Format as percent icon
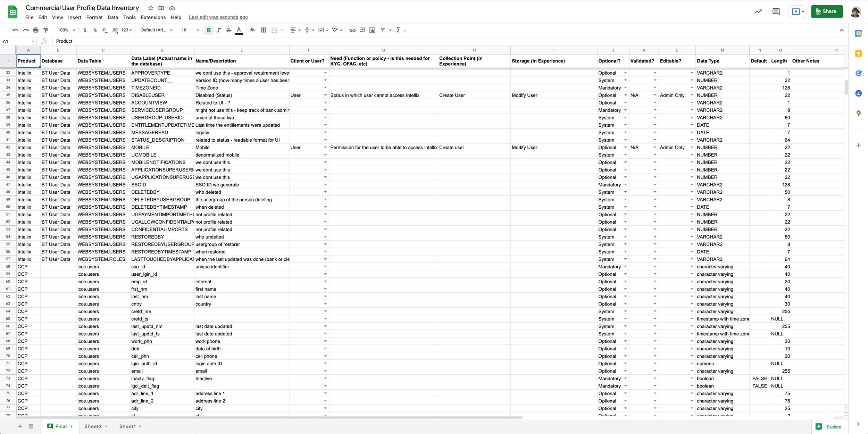The image size is (868, 434). pyautogui.click(x=95, y=30)
